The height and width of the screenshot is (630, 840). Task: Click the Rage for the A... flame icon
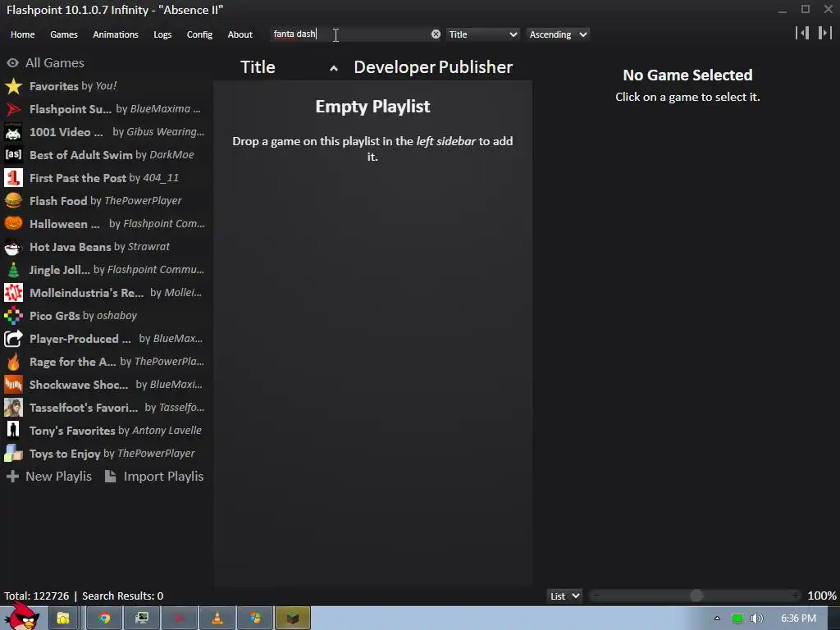click(x=13, y=362)
